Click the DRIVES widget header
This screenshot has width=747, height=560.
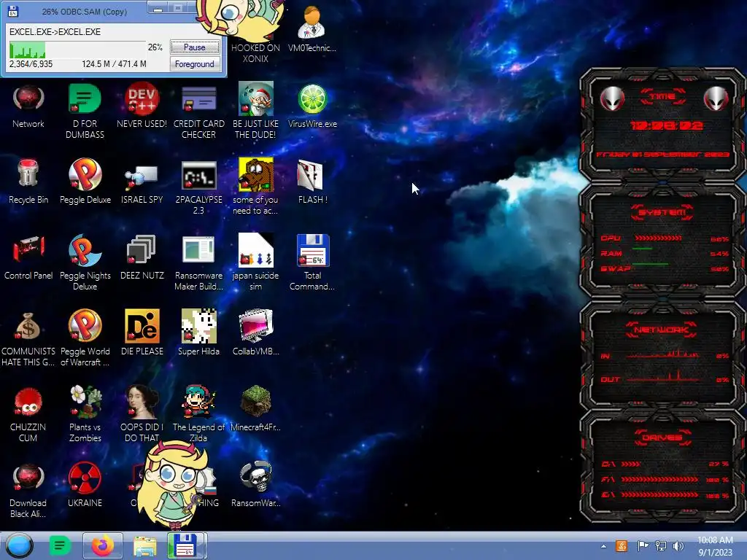click(x=662, y=437)
